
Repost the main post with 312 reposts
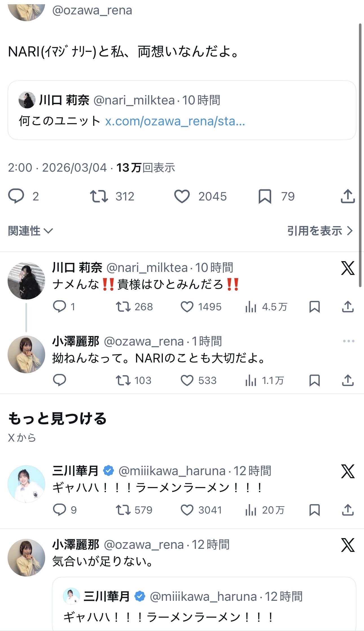99,196
